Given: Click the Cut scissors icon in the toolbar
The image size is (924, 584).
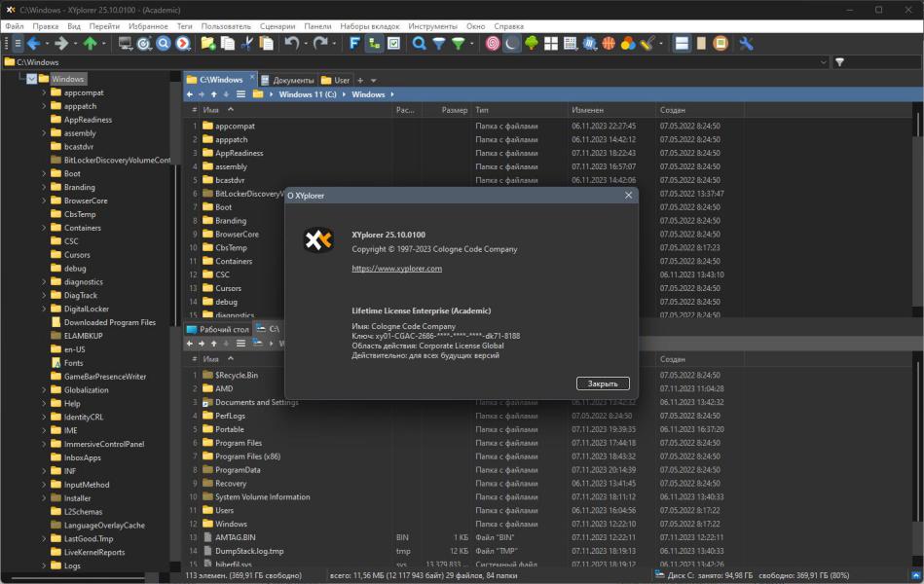Looking at the screenshot, I should tap(247, 44).
